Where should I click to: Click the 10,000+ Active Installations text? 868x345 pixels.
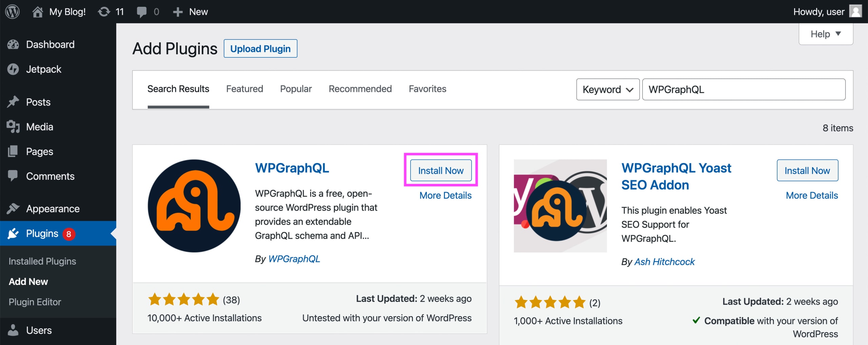click(x=204, y=318)
